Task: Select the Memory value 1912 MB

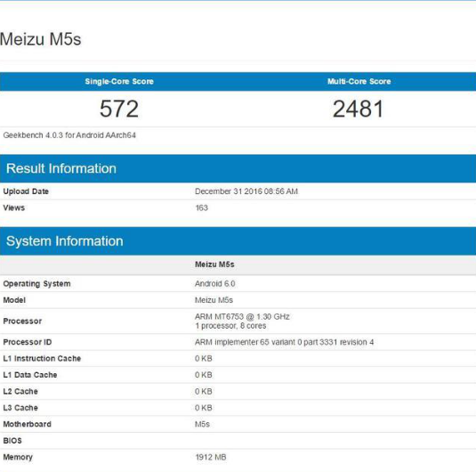Action: [x=211, y=457]
